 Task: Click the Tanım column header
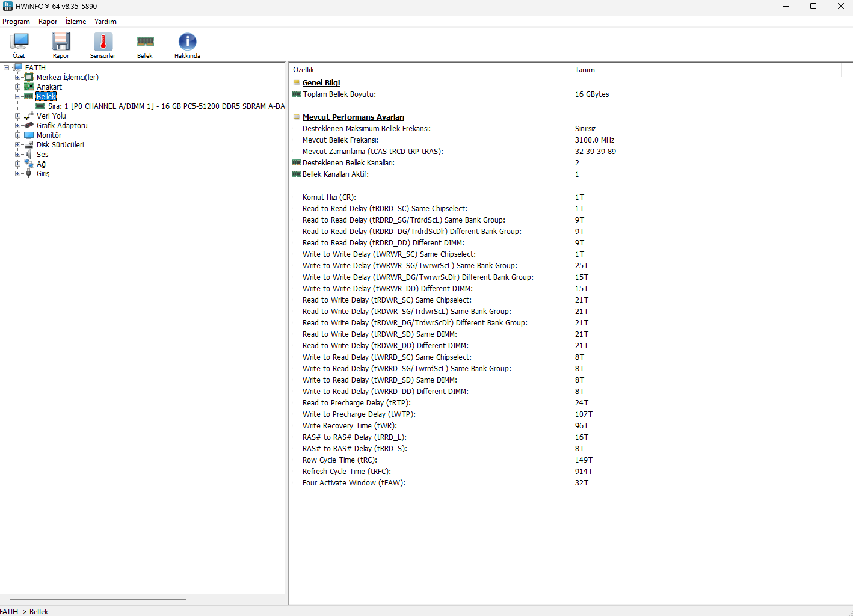click(x=706, y=70)
